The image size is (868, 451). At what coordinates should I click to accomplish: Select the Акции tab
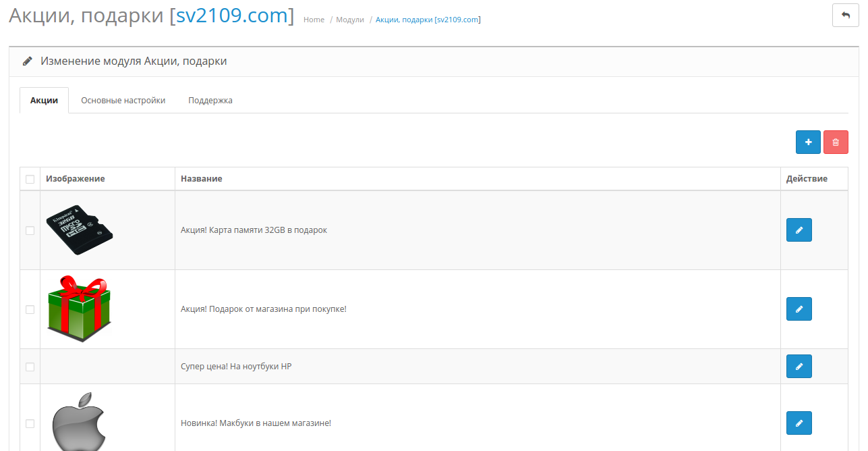[44, 101]
